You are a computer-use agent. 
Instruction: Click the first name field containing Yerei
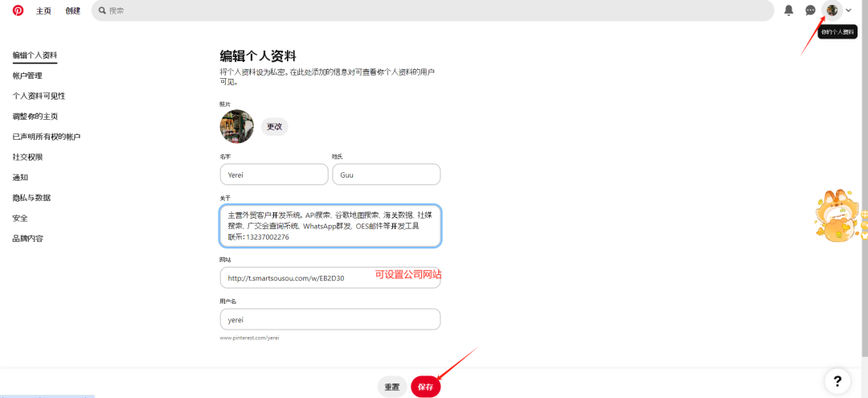coord(273,174)
